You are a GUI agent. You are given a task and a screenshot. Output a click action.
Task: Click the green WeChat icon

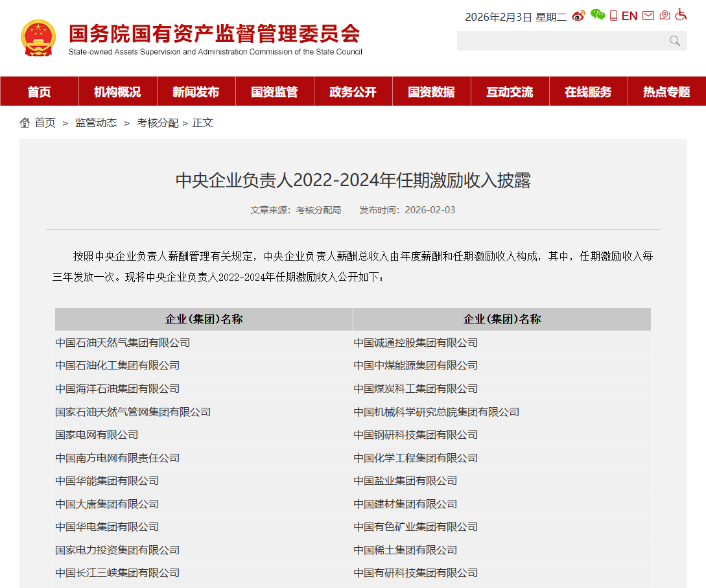[597, 16]
